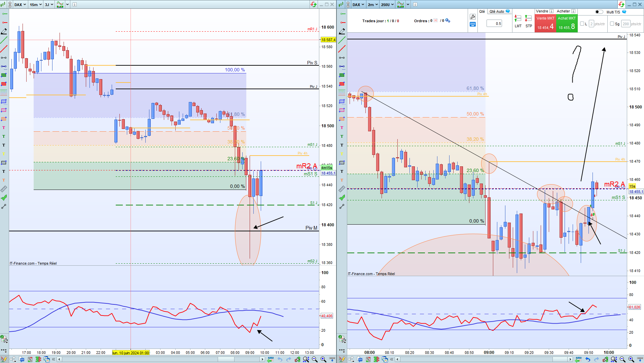
Task: Click refresh arrows icon in left 15m chart
Action: click(x=314, y=4)
